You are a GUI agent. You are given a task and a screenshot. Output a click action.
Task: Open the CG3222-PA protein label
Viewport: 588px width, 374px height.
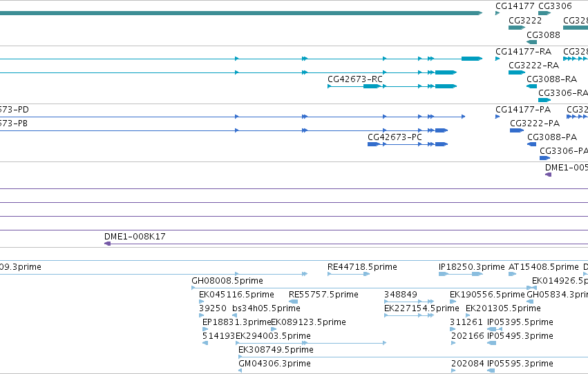[535, 124]
